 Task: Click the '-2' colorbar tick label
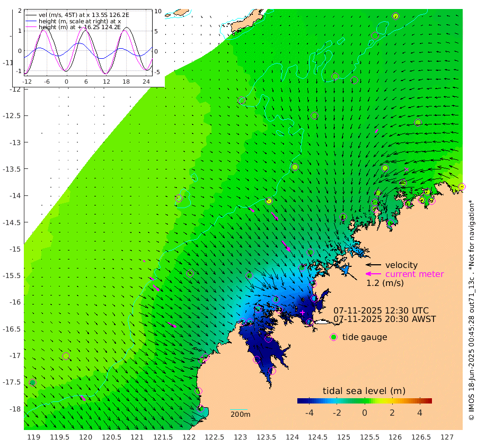[337, 413]
